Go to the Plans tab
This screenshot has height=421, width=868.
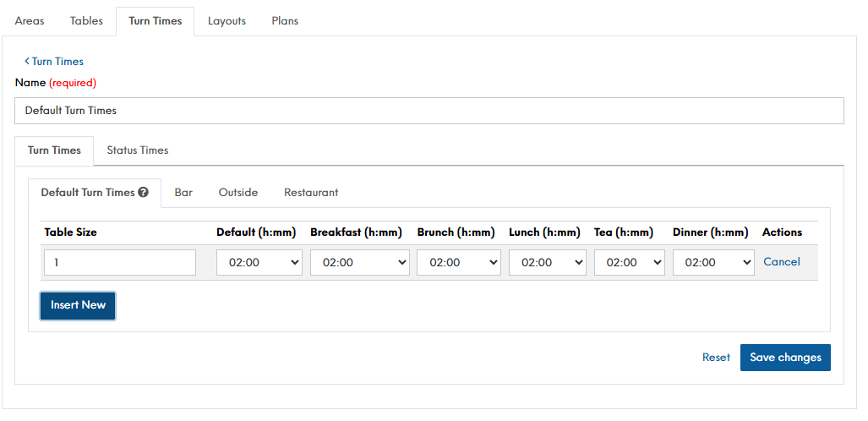click(285, 21)
